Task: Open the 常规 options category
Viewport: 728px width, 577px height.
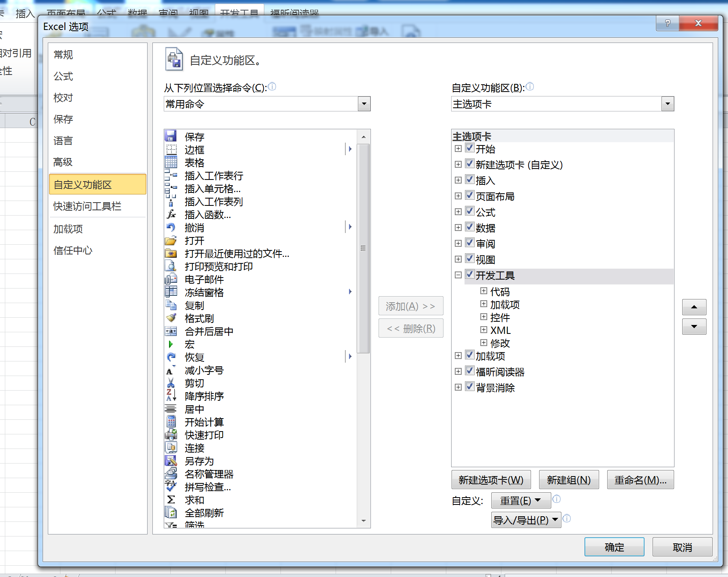Action: tap(97, 55)
